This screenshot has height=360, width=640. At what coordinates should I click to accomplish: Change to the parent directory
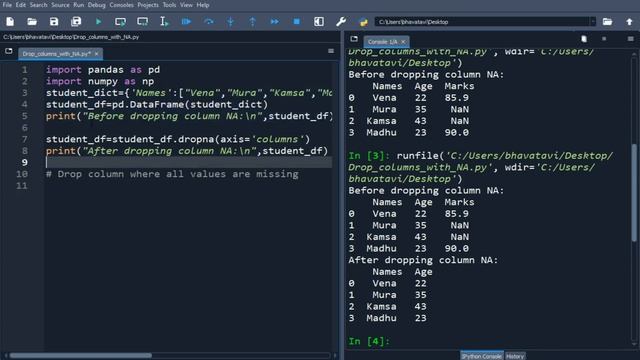coord(629,22)
